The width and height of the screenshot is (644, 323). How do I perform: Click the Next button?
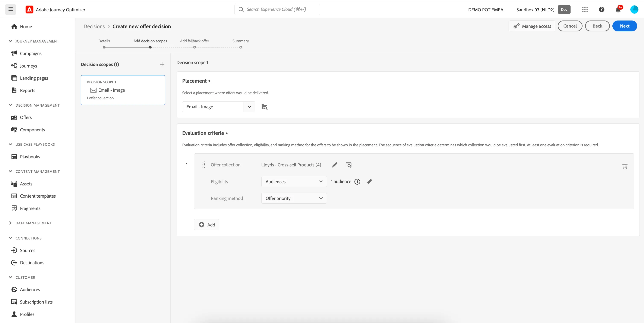[625, 26]
